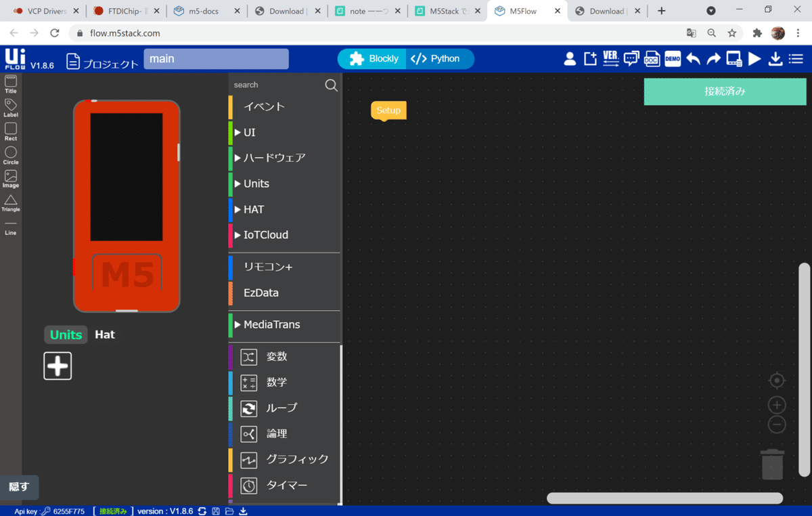
Task: Add a unit with plus button
Action: [58, 366]
